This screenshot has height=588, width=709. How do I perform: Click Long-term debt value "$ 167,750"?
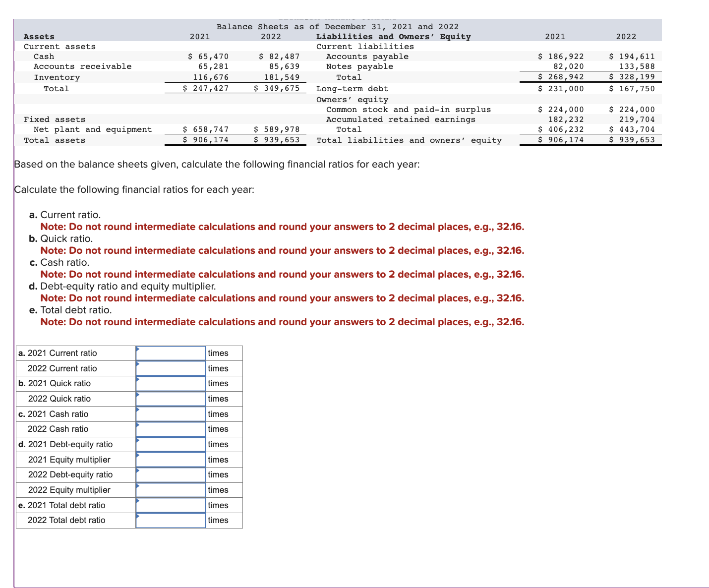point(632,89)
